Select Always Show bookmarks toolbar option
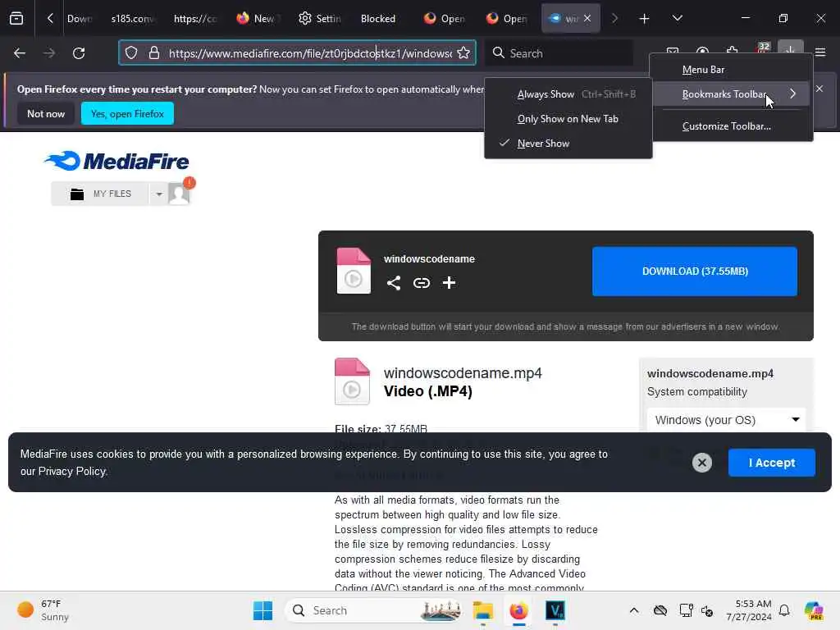Viewport: 840px width, 630px height. click(568, 94)
